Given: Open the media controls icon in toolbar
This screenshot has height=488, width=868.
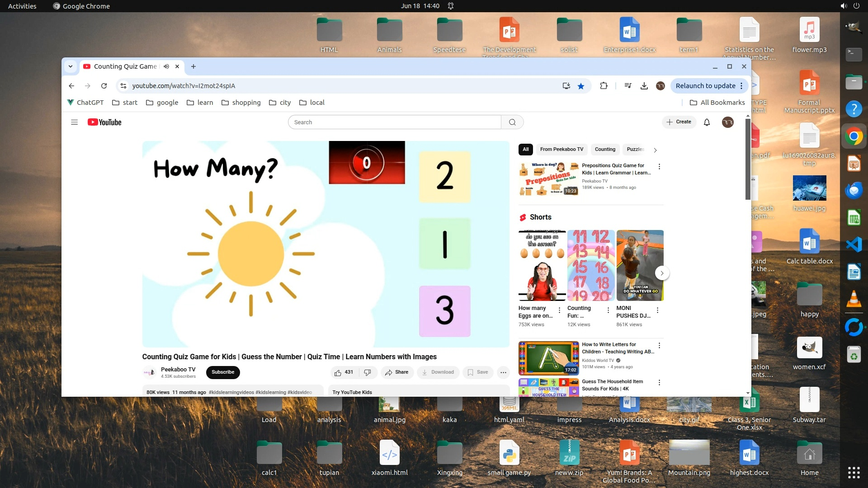Looking at the screenshot, I should (x=628, y=86).
